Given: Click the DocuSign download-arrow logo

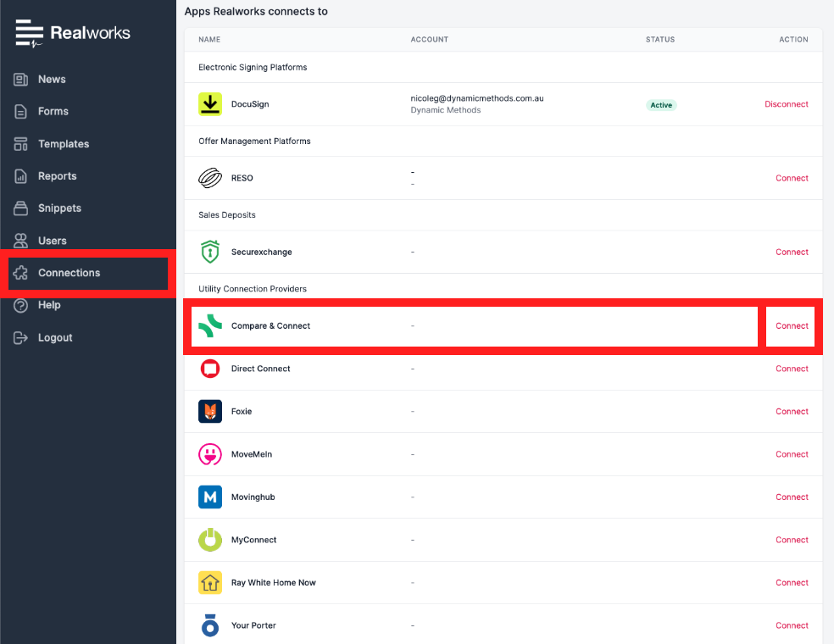Looking at the screenshot, I should tap(210, 104).
